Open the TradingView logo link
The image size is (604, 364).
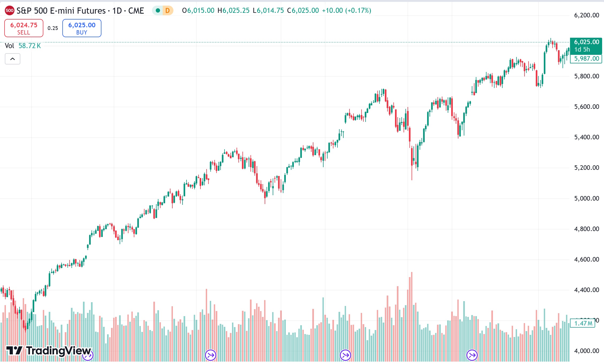click(49, 351)
